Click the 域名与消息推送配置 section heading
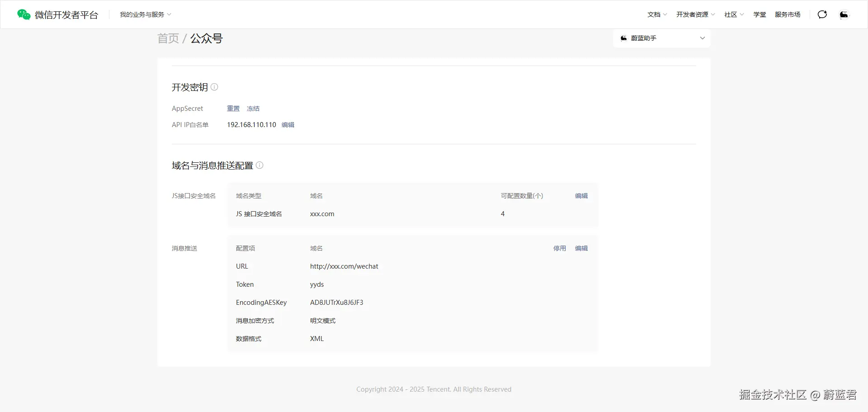 pos(212,166)
